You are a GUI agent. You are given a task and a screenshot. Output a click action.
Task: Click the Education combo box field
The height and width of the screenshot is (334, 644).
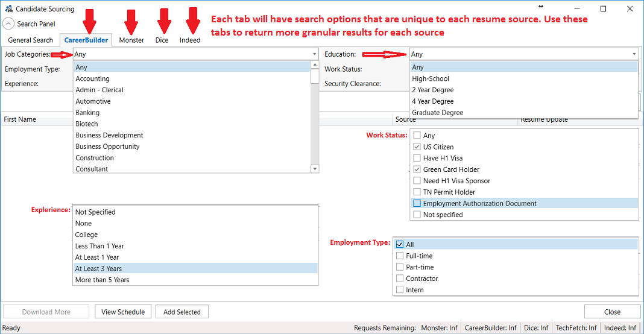[524, 54]
